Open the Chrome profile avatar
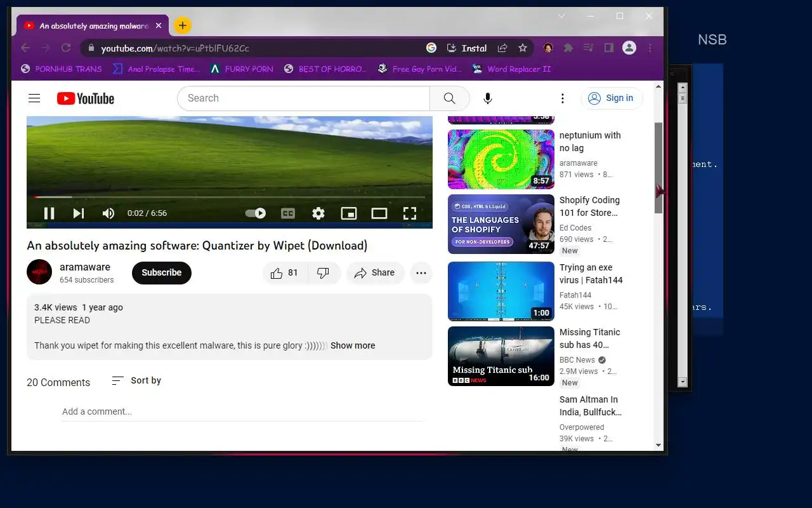This screenshot has height=508, width=812. 629,48
